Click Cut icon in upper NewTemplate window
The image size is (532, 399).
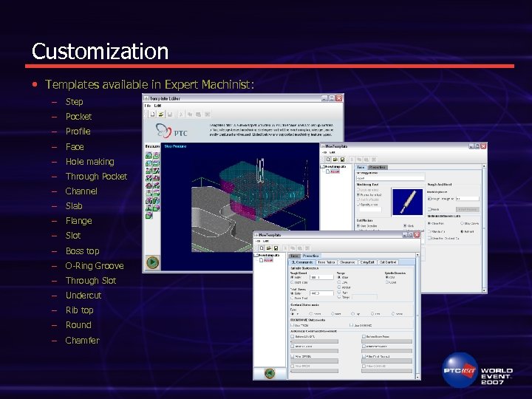[352, 159]
